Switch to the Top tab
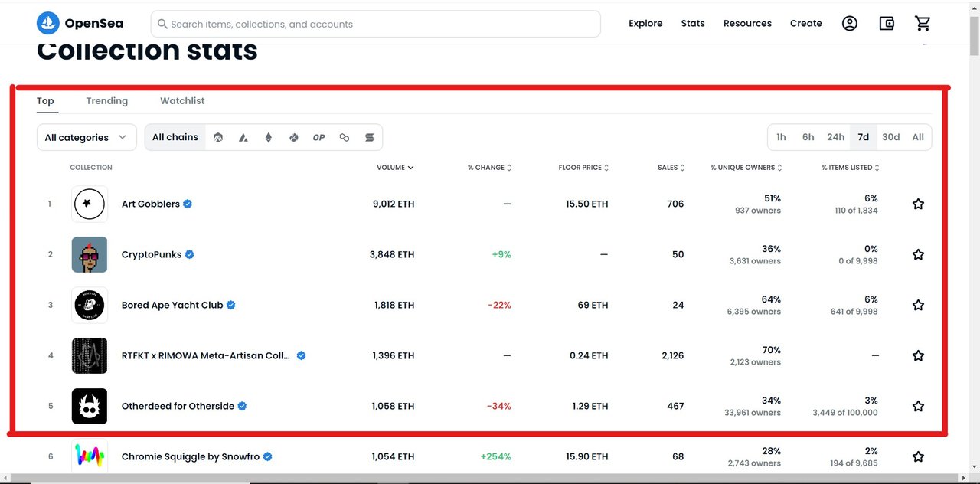The width and height of the screenshot is (980, 484). [45, 101]
